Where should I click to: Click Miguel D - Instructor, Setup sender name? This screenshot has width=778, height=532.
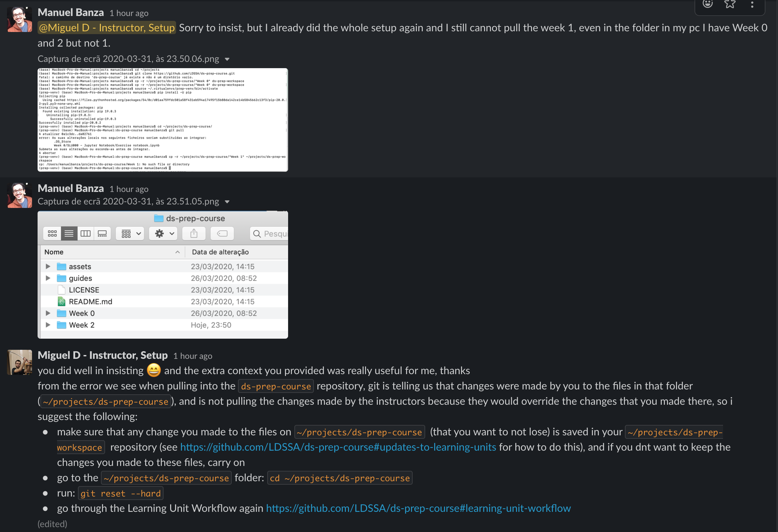(x=103, y=355)
